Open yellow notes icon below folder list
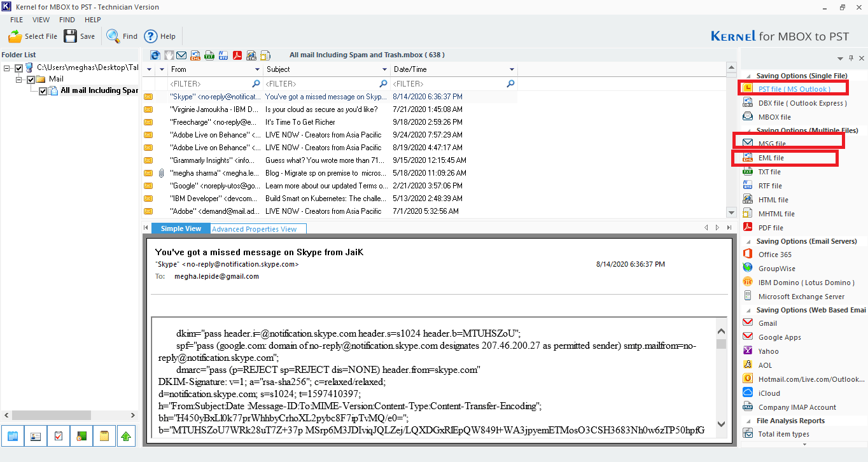868x462 pixels. [104, 437]
